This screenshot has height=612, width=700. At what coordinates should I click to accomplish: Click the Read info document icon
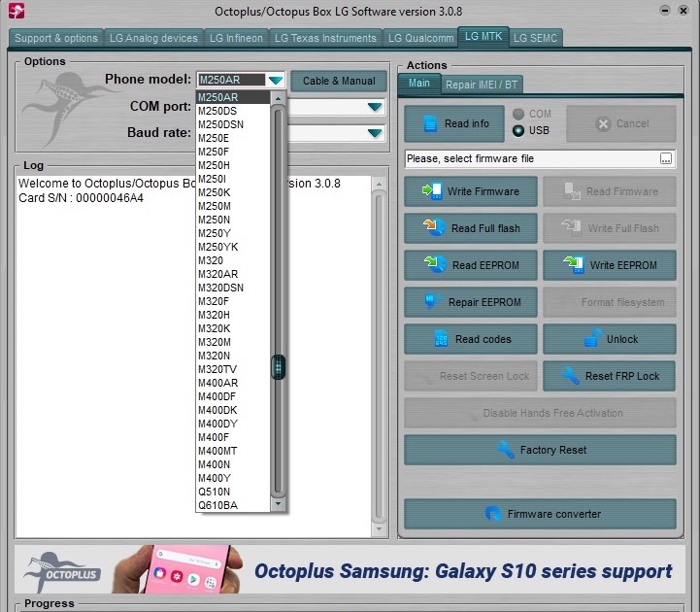click(430, 123)
